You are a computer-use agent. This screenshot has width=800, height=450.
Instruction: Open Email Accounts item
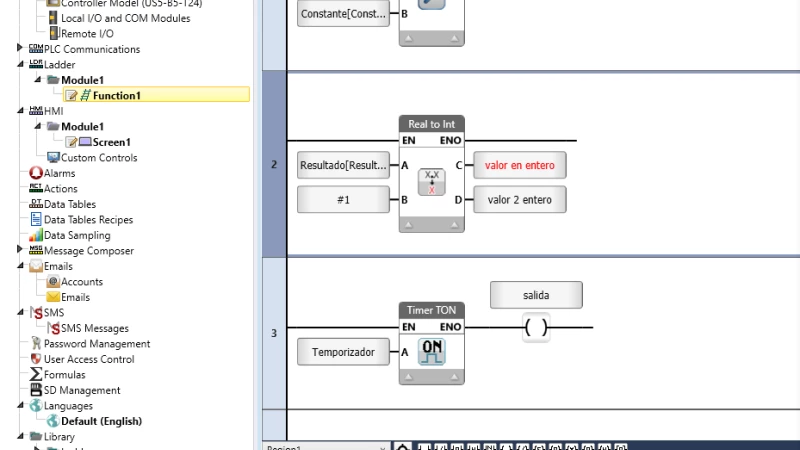pos(82,282)
